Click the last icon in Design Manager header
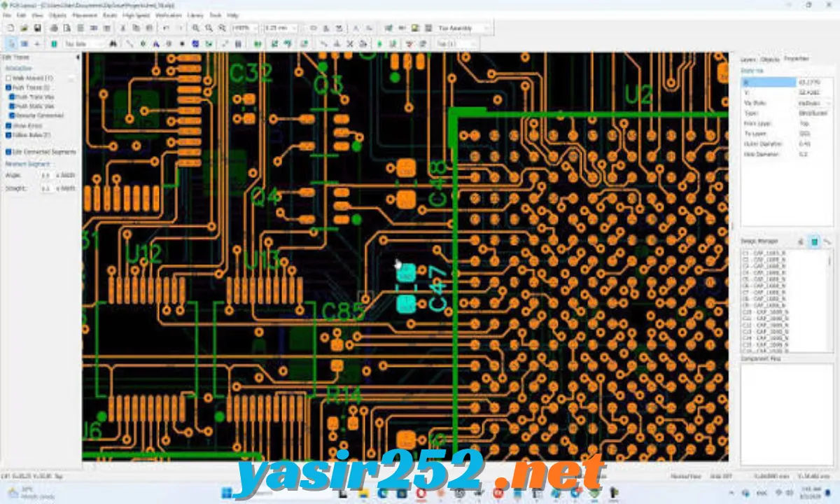Viewport: 840px width, 504px height. tap(827, 241)
